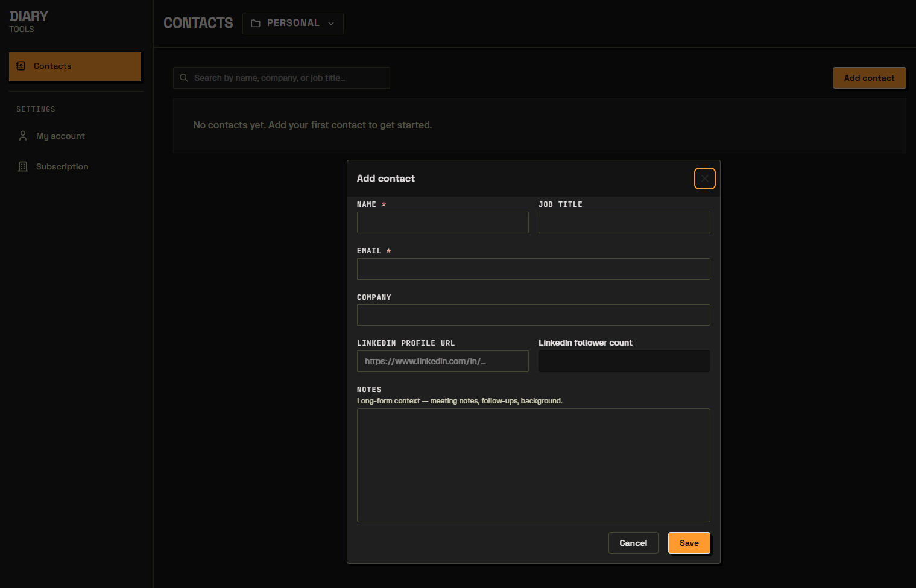Click the Name input field
The width and height of the screenshot is (916, 588).
pos(443,223)
